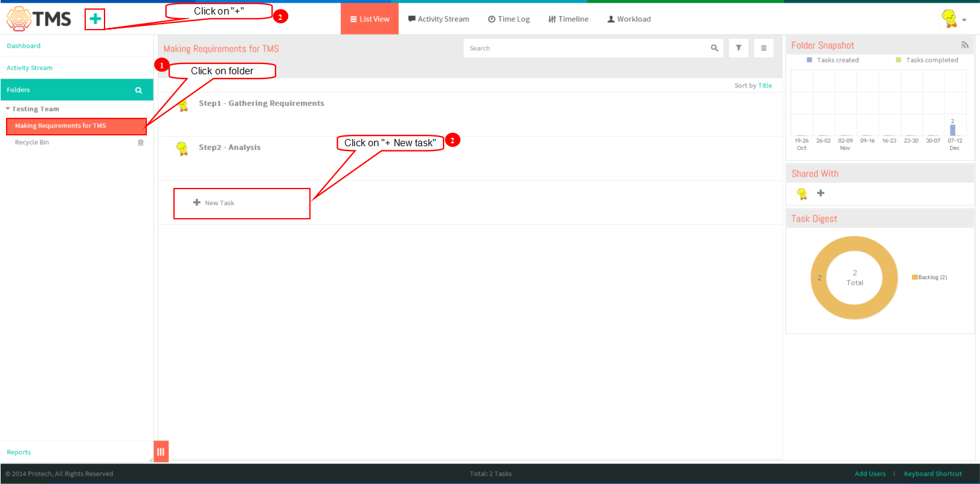Switch to Timeline tab
980x484 pixels.
569,19
